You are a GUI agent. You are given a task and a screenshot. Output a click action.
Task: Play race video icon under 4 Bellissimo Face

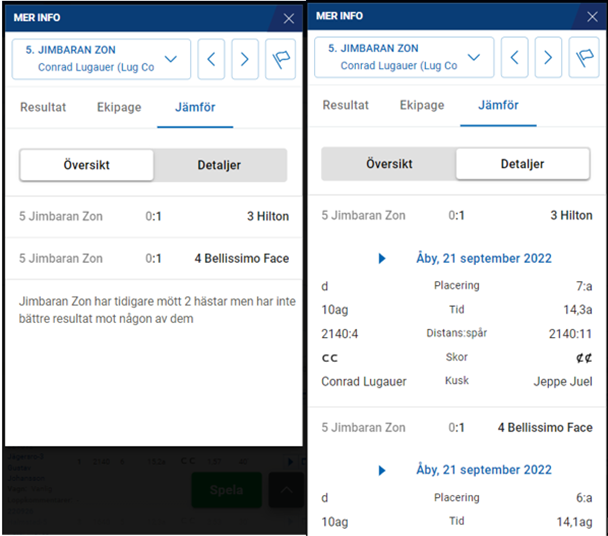[x=382, y=470]
